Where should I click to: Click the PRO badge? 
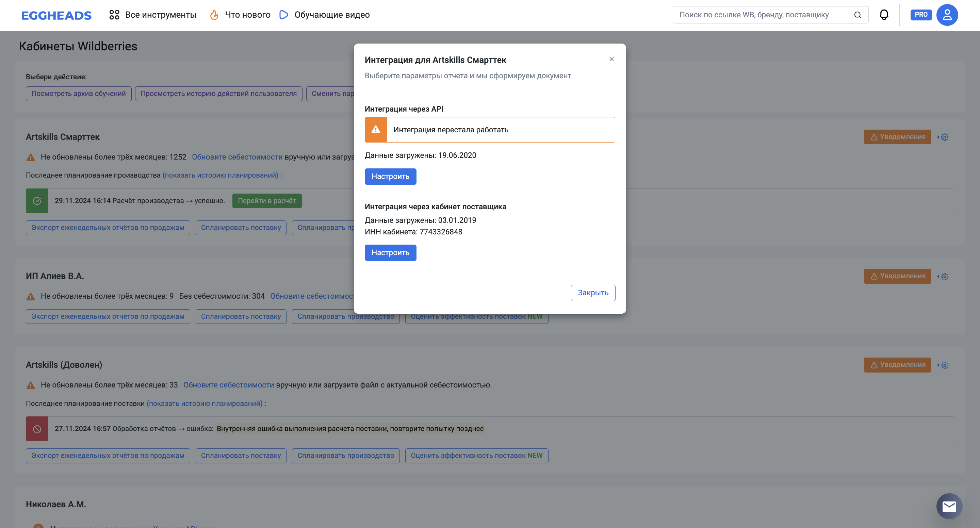(921, 15)
